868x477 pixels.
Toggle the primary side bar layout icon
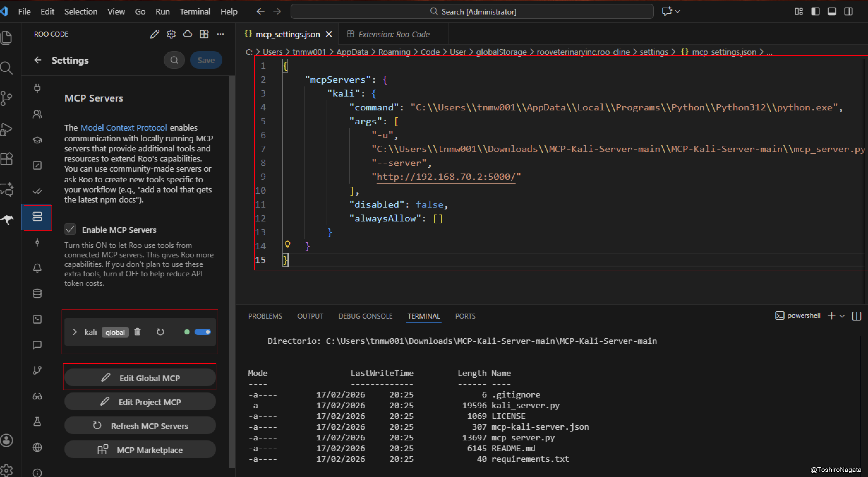click(x=815, y=11)
